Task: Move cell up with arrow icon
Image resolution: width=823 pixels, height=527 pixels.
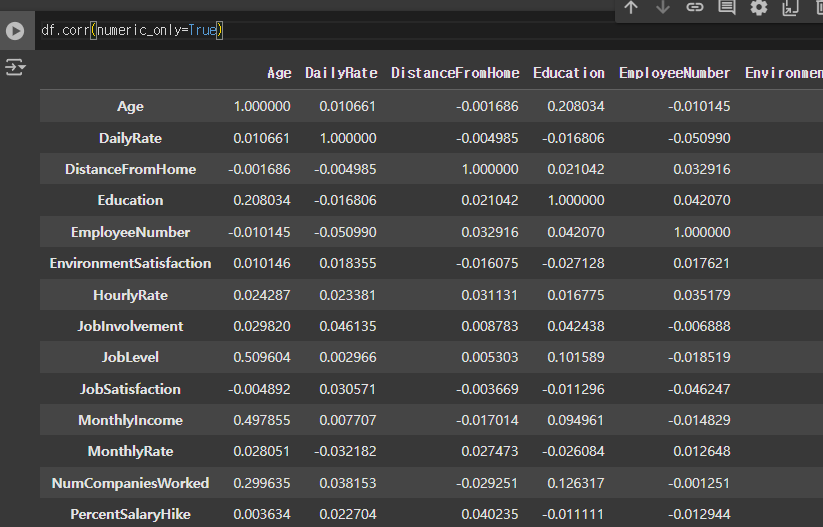Action: tap(631, 7)
